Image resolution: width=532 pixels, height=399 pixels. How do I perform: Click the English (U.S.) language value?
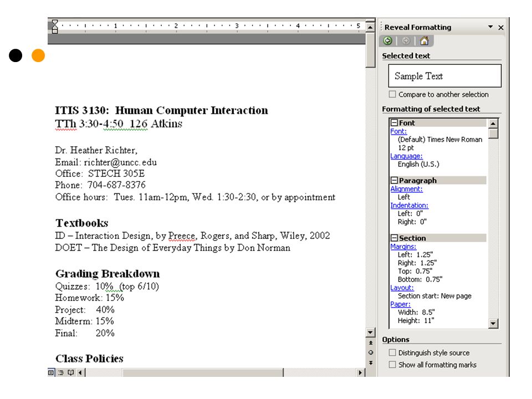[418, 164]
